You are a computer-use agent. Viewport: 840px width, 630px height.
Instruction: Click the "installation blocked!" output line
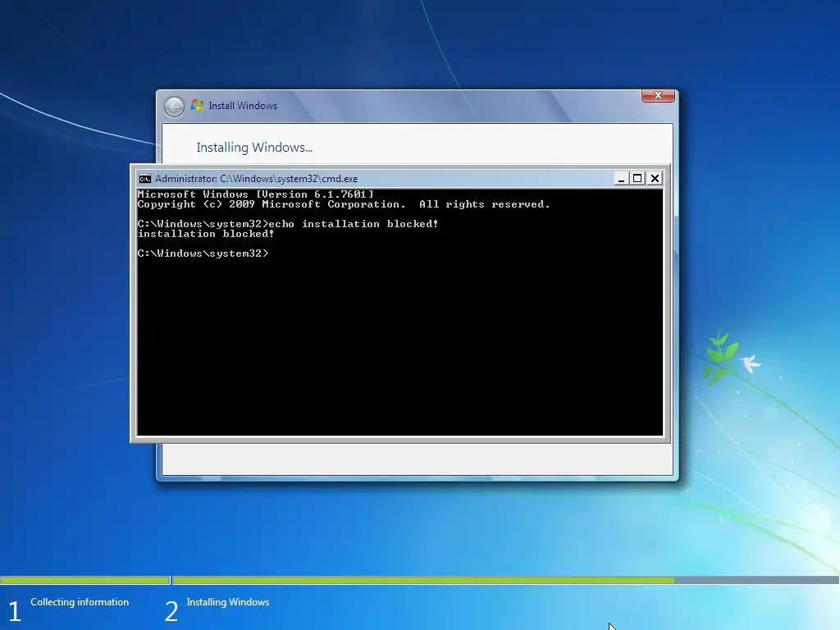tap(206, 234)
